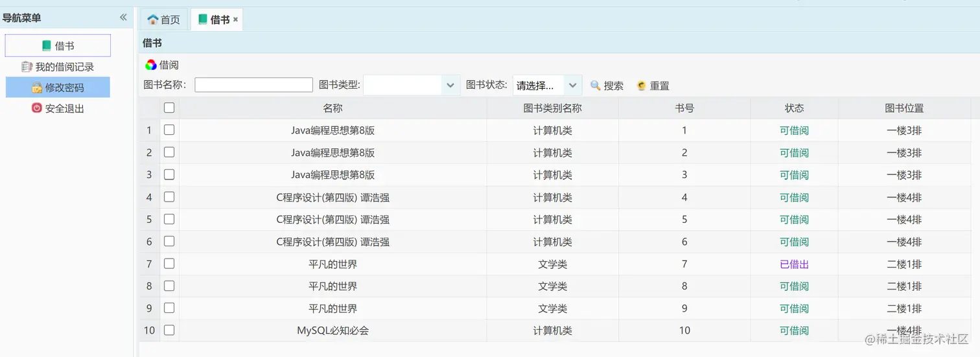Check the box for row 9
This screenshot has height=357, width=980.
tap(169, 308)
